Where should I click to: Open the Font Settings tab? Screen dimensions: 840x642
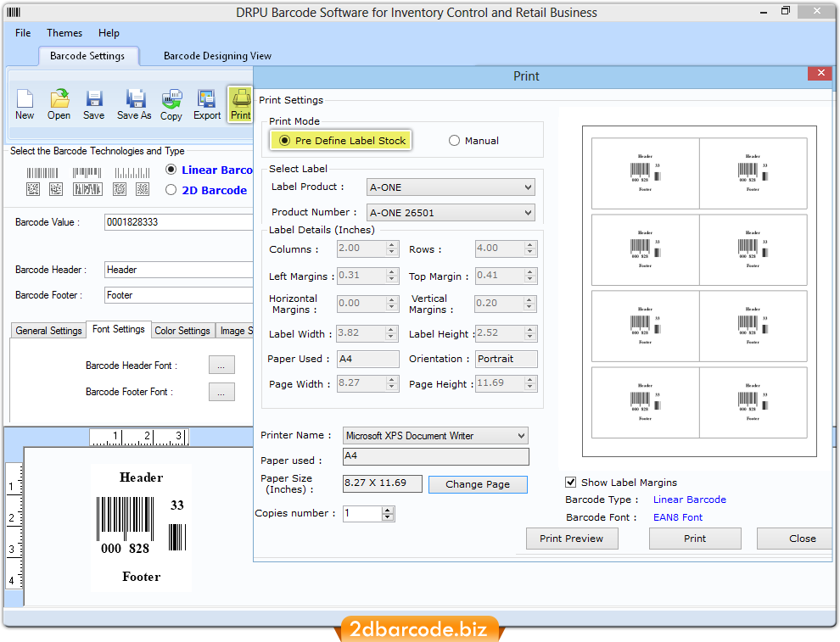[119, 329]
